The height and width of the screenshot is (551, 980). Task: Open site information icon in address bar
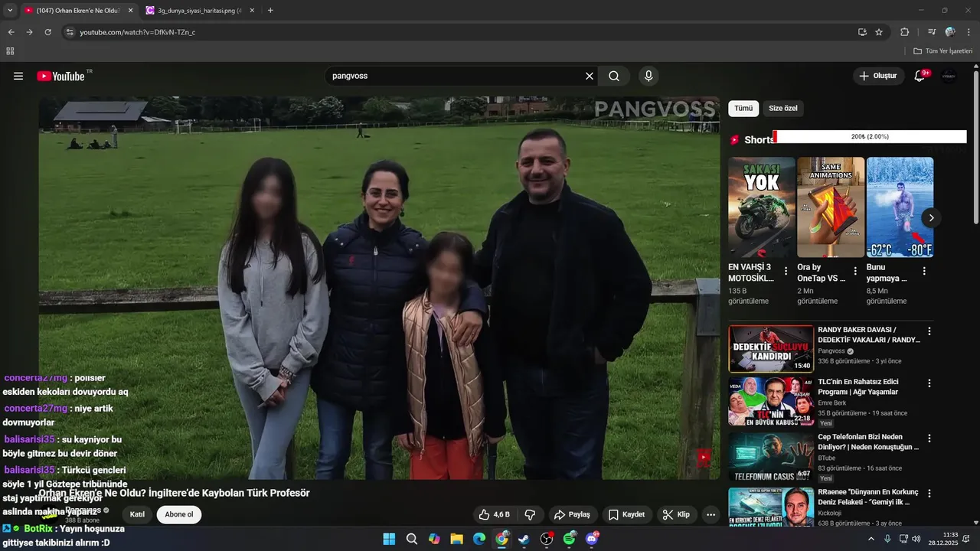click(x=70, y=32)
